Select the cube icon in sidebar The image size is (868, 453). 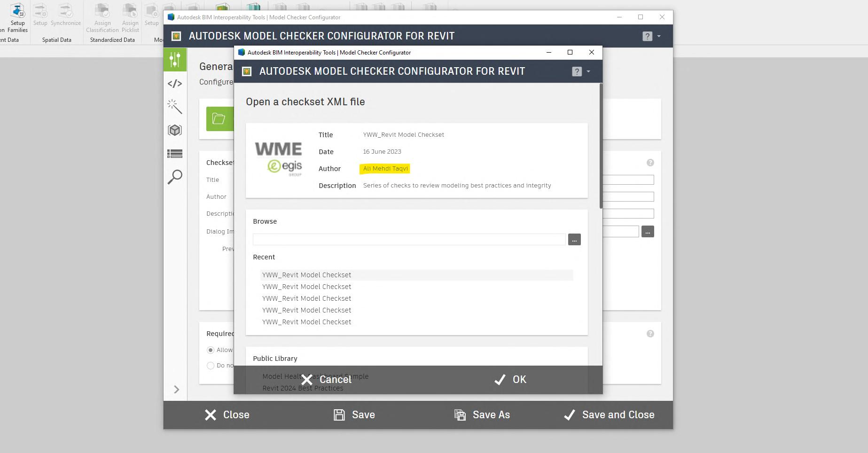click(x=175, y=130)
